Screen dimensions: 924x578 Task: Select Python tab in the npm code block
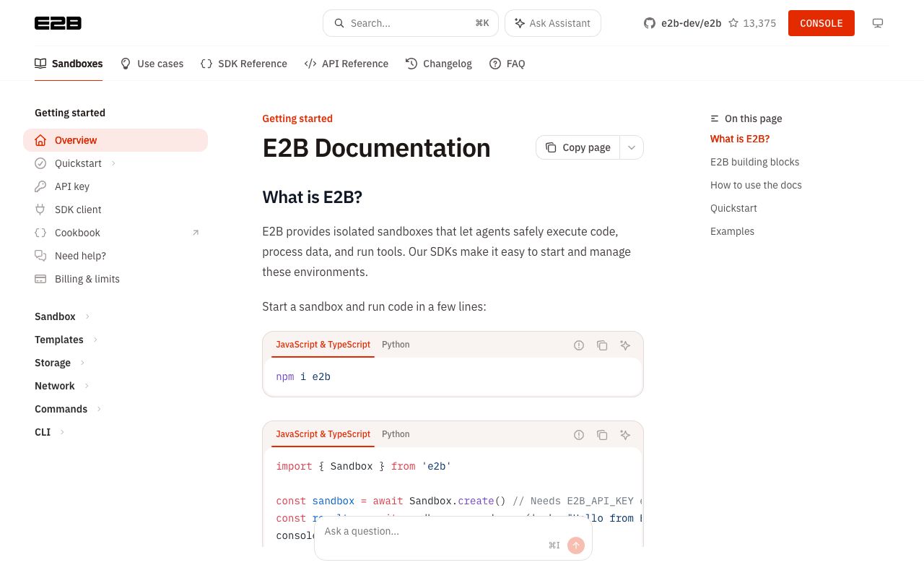[x=396, y=345]
